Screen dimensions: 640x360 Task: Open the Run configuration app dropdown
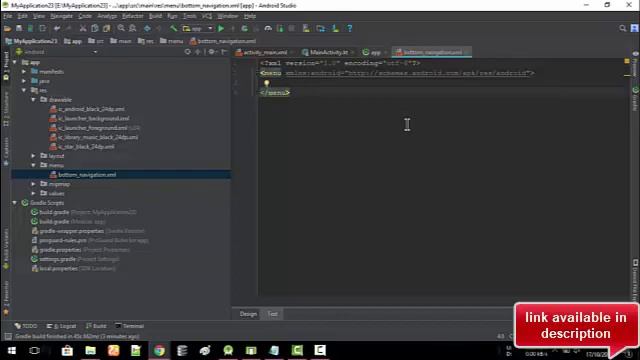[x=198, y=28]
